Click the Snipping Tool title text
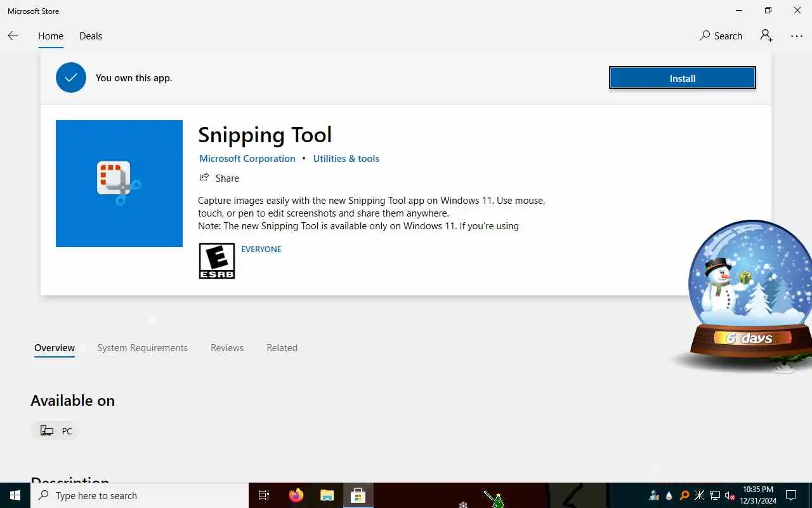The width and height of the screenshot is (812, 508). (x=265, y=135)
